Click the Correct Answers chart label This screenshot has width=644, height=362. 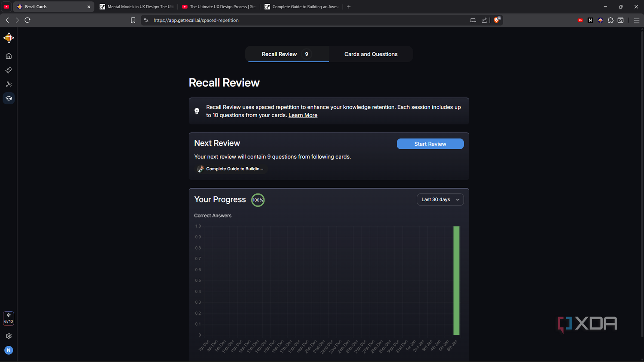213,216
